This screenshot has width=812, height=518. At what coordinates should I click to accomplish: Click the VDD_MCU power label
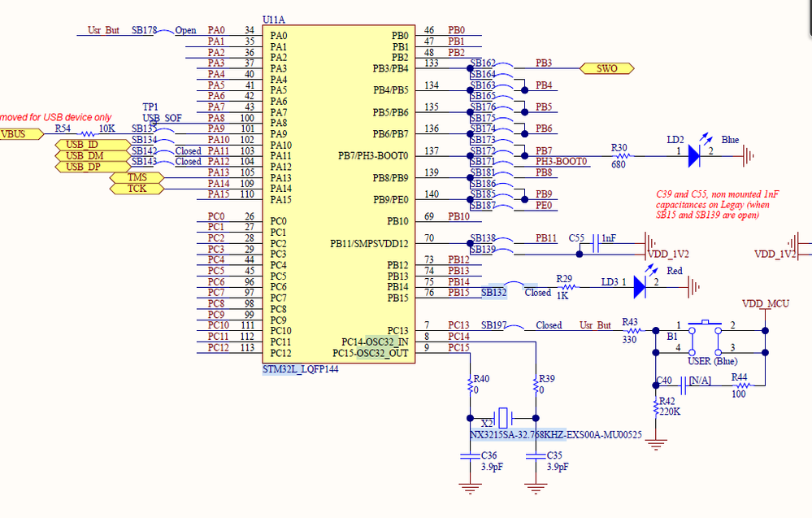click(766, 303)
